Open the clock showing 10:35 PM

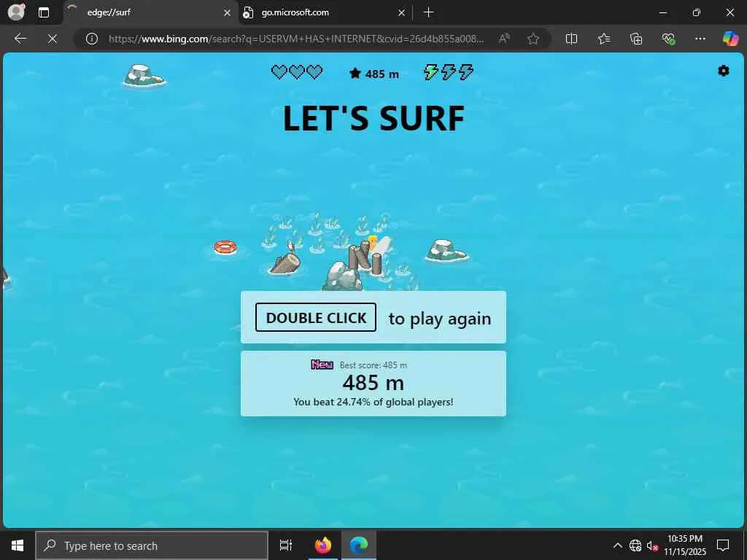685,545
